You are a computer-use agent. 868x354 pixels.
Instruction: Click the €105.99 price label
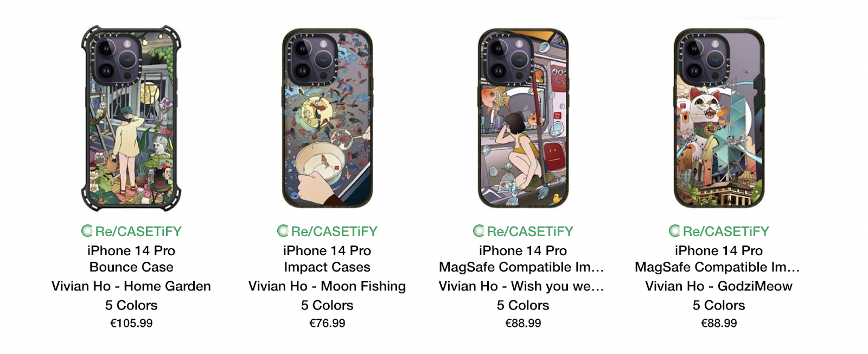pos(131,323)
